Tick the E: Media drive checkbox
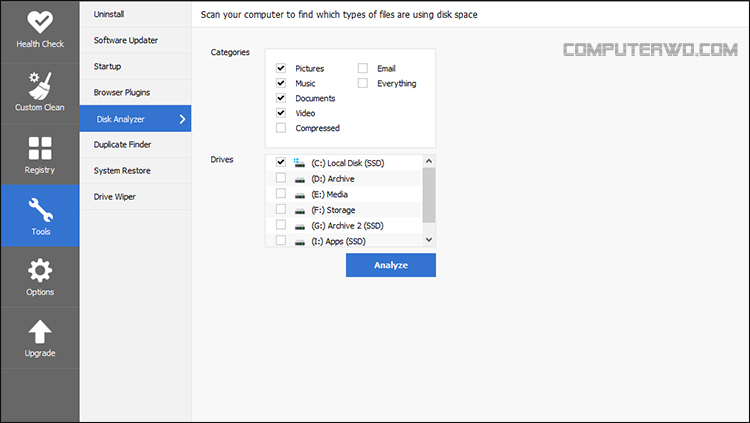 pos(281,194)
